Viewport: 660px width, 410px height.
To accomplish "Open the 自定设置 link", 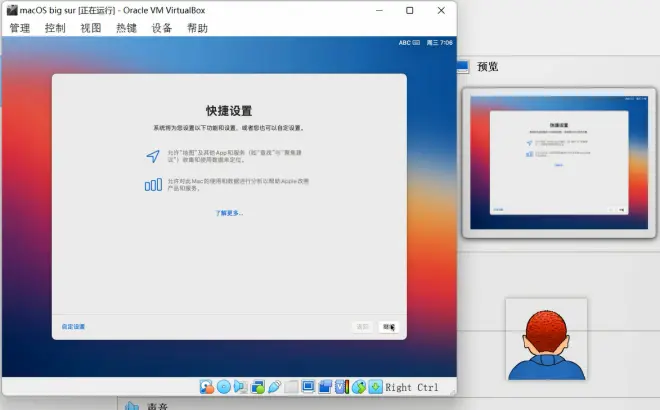I will coord(73,327).
